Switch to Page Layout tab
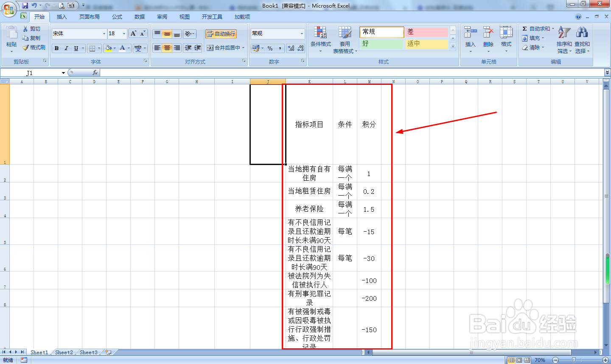611x364 pixels. 90,17
